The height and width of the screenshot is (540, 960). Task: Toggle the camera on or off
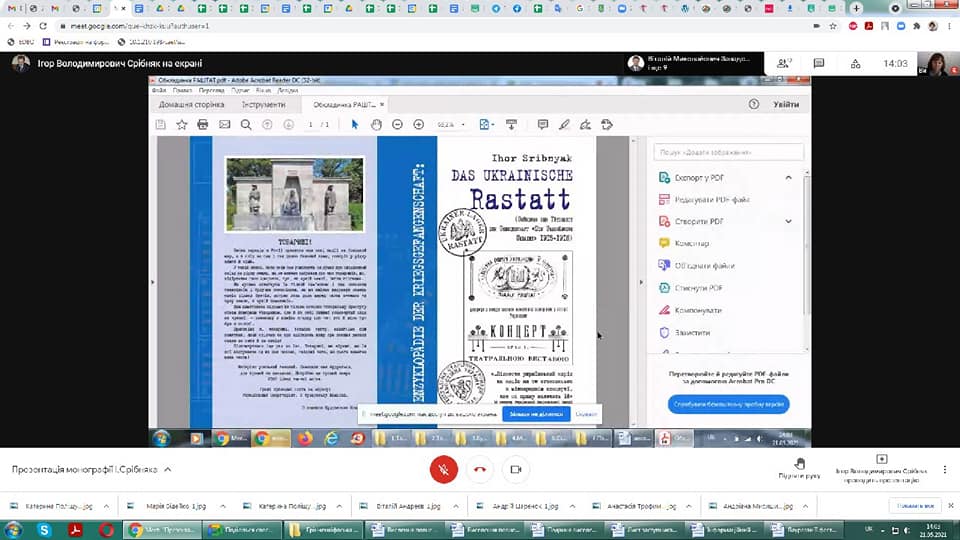coord(516,469)
